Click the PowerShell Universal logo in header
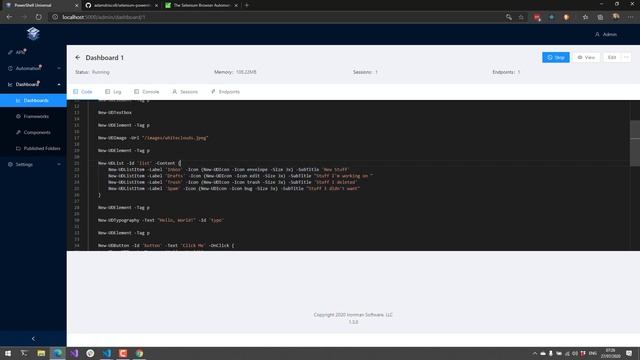 point(33,33)
